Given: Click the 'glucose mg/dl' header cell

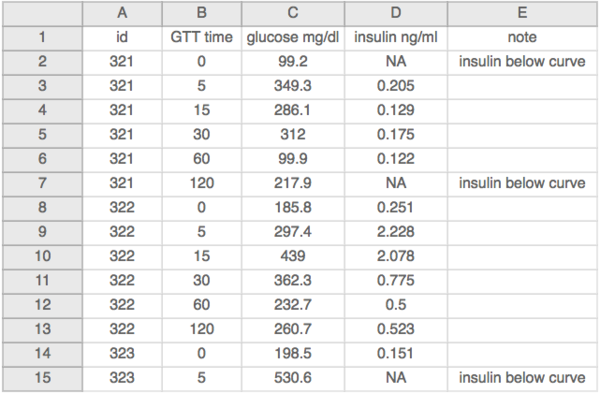Looking at the screenshot, I should tap(293, 38).
